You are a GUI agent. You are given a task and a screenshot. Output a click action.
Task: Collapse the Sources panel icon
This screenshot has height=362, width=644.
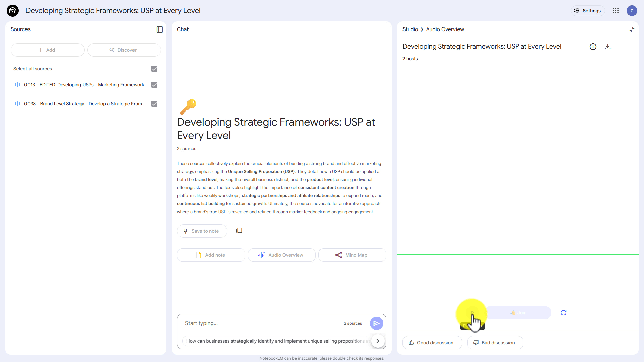coord(160,29)
